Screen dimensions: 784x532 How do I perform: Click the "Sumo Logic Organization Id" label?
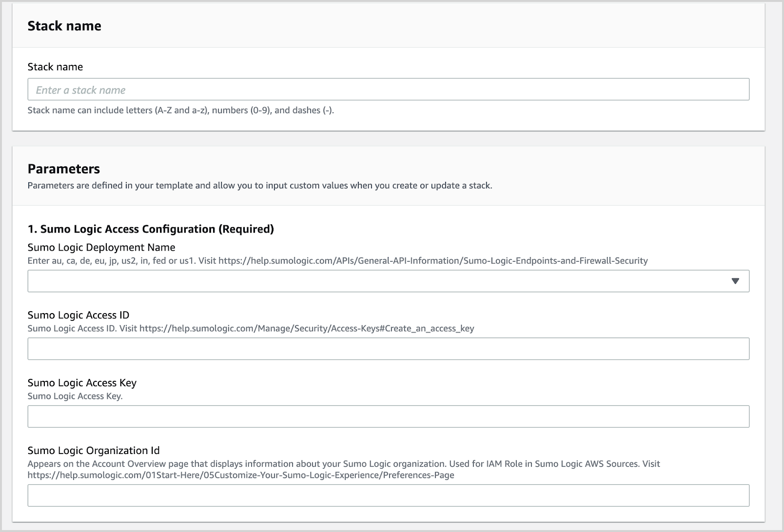click(94, 451)
